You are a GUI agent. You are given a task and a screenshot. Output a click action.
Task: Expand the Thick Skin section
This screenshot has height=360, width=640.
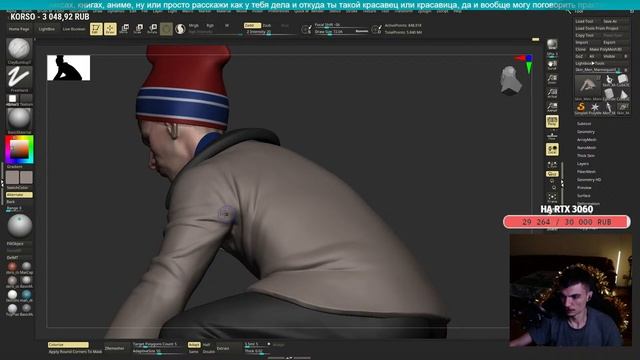click(x=586, y=156)
